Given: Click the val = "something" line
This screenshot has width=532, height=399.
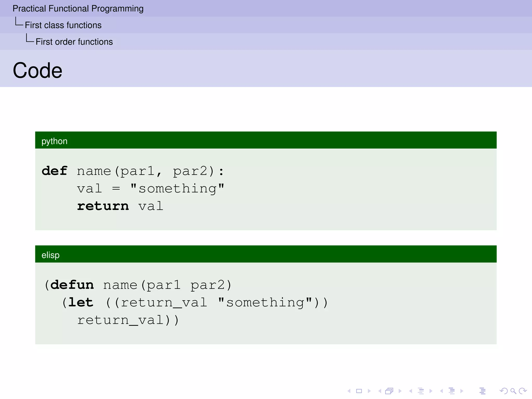Looking at the screenshot, I should pyautogui.click(x=151, y=189).
